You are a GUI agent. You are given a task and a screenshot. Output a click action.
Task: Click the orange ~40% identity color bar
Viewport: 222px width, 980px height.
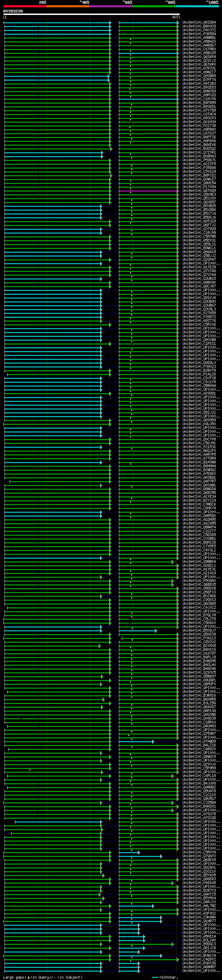[68, 7]
